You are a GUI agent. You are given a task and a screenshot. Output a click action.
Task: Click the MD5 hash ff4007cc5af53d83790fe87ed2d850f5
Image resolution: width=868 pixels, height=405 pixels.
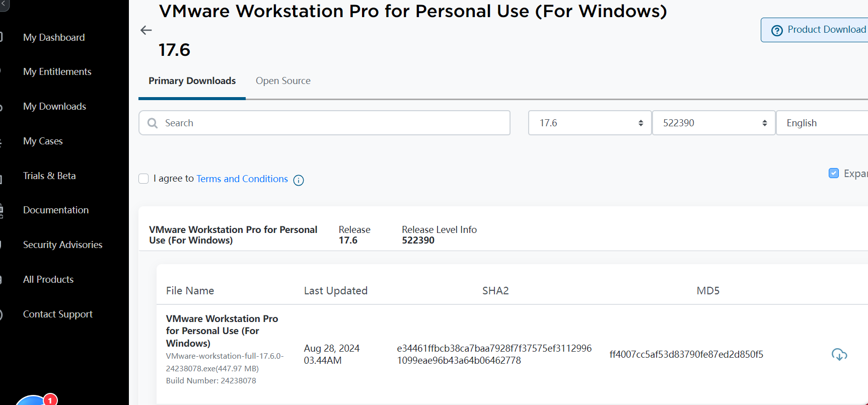pyautogui.click(x=686, y=354)
